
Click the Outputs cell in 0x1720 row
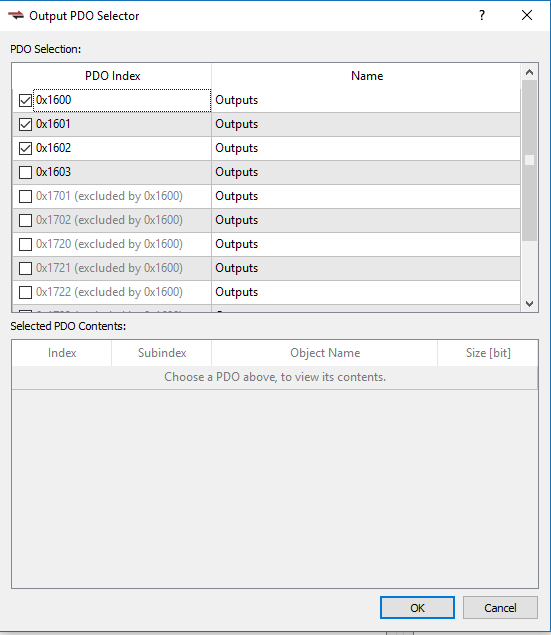366,244
